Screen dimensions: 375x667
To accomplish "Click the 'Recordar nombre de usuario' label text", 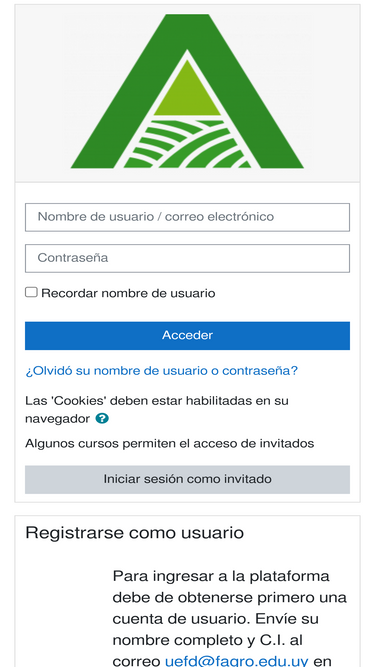I will pyautogui.click(x=128, y=293).
